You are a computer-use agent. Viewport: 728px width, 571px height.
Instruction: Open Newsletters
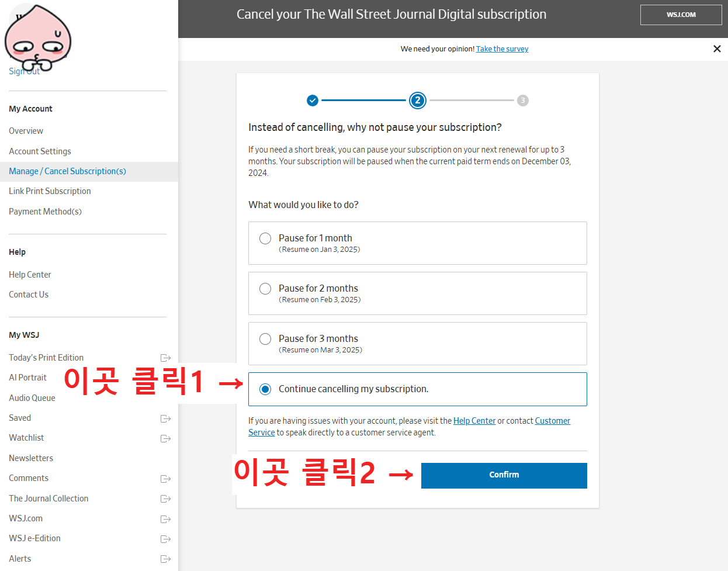[31, 458]
